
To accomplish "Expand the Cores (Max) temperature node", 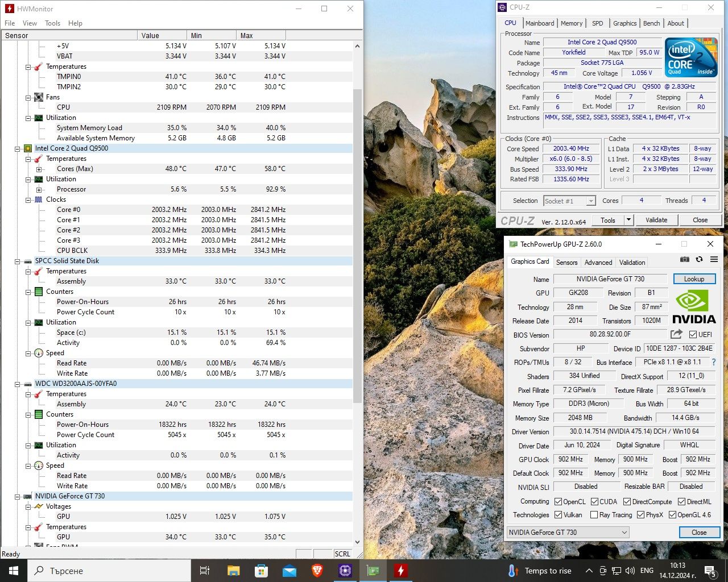I will click(39, 169).
